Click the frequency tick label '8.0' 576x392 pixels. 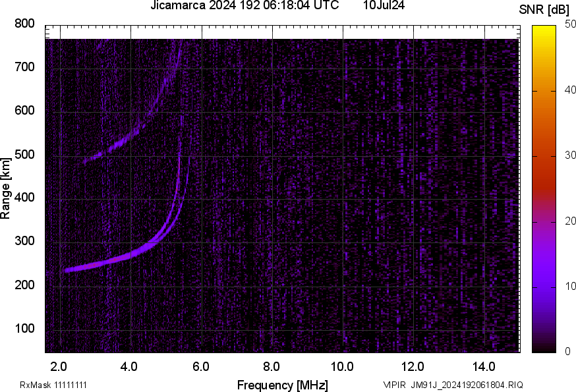[272, 366]
